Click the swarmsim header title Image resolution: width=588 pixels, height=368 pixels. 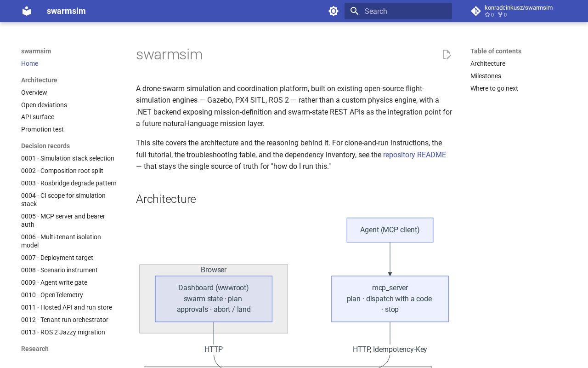point(66,11)
